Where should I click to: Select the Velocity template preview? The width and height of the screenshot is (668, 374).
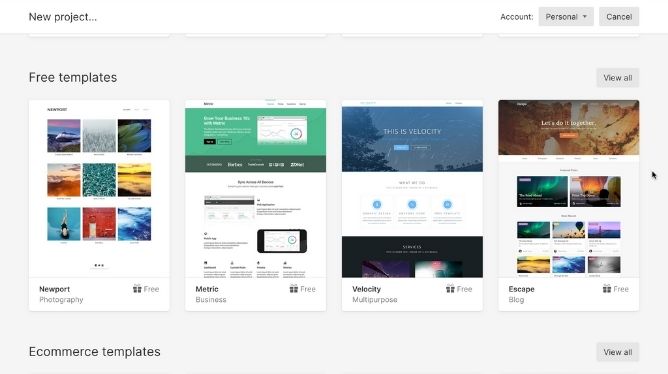point(412,189)
